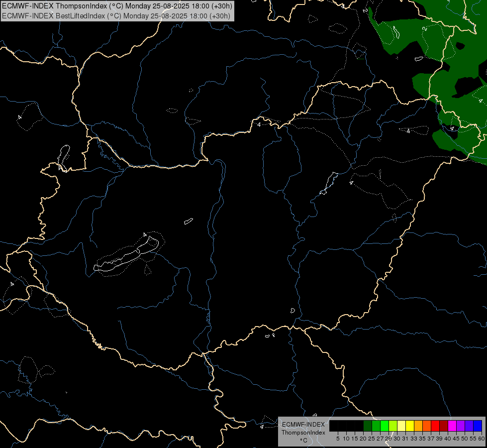Select the magenta 40-45 legend swatch
This screenshot has height=448, width=487.
coord(452,426)
